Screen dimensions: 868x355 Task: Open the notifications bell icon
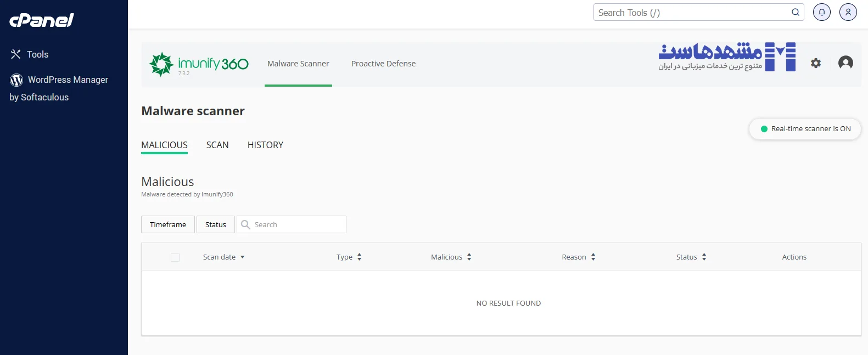(821, 12)
